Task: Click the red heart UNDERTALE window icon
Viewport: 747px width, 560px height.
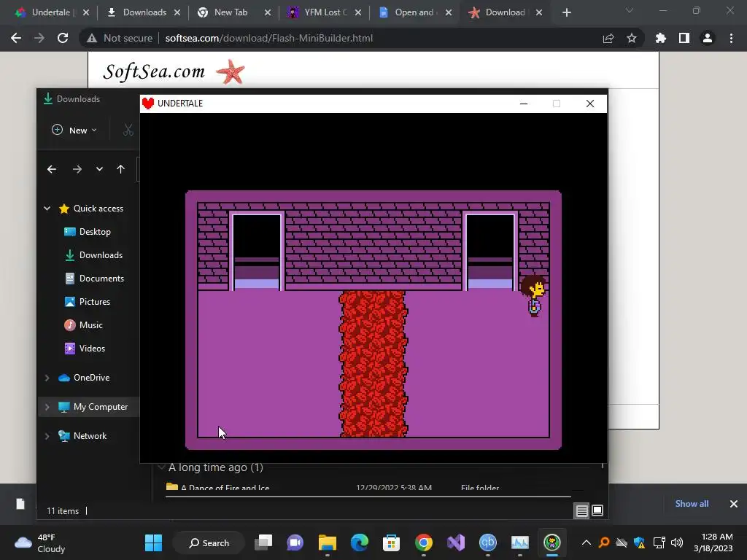Action: (x=148, y=104)
